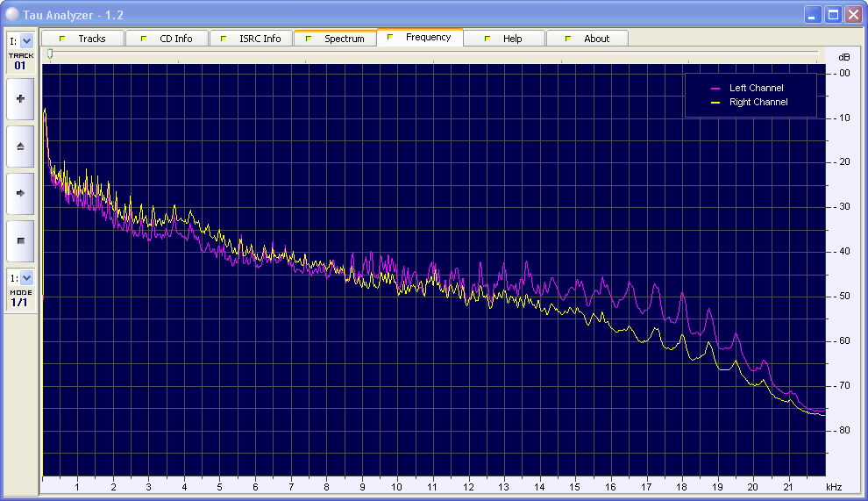Click the Left Channel legend label
The width and height of the screenshot is (868, 501).
tap(756, 89)
